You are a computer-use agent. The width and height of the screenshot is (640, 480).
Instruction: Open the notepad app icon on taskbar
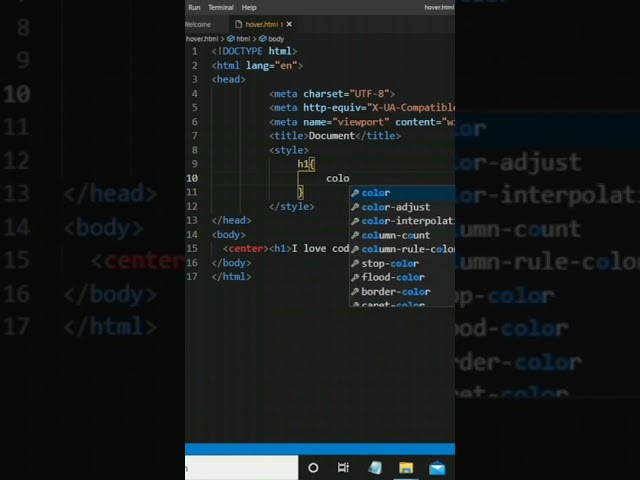(375, 468)
